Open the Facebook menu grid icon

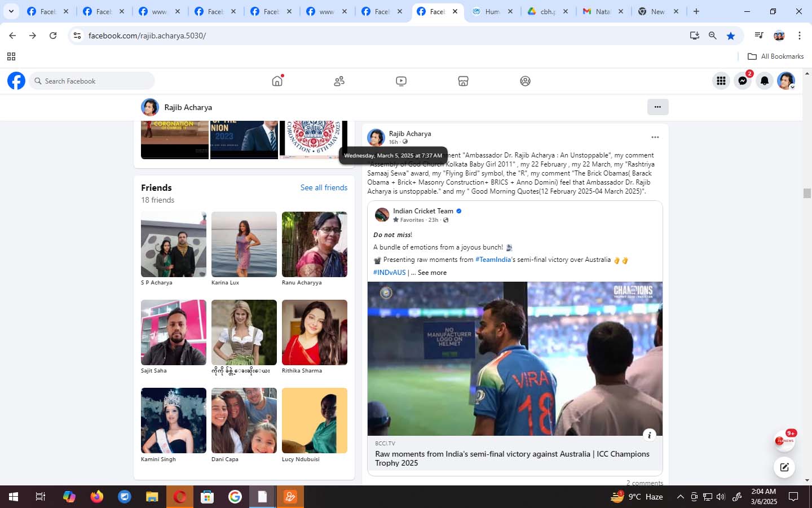(x=721, y=81)
